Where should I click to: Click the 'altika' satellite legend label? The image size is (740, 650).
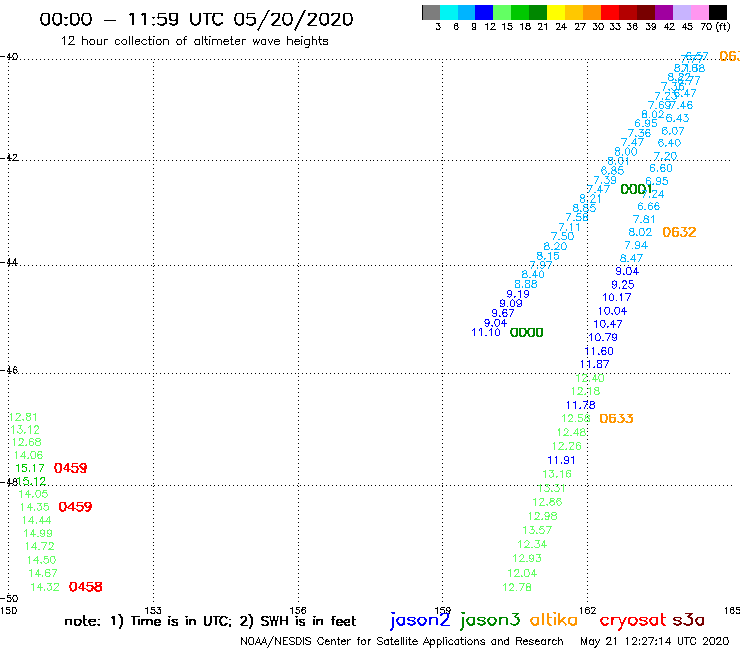pyautogui.click(x=554, y=620)
